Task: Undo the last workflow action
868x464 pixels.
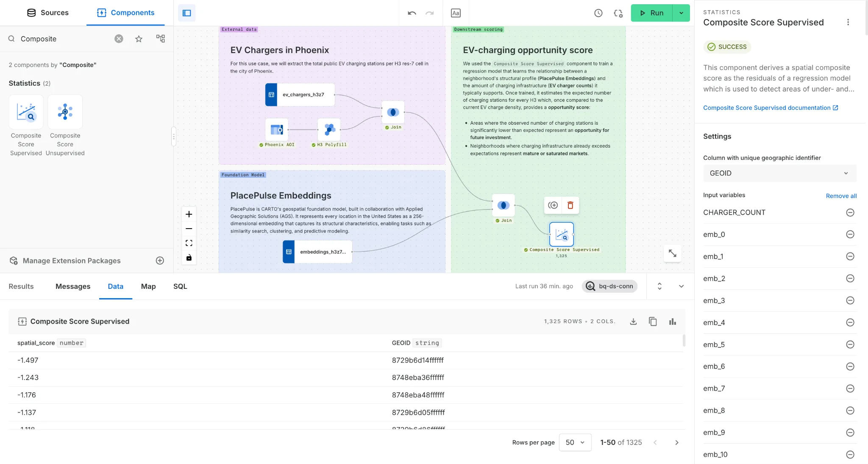Action: (412, 13)
